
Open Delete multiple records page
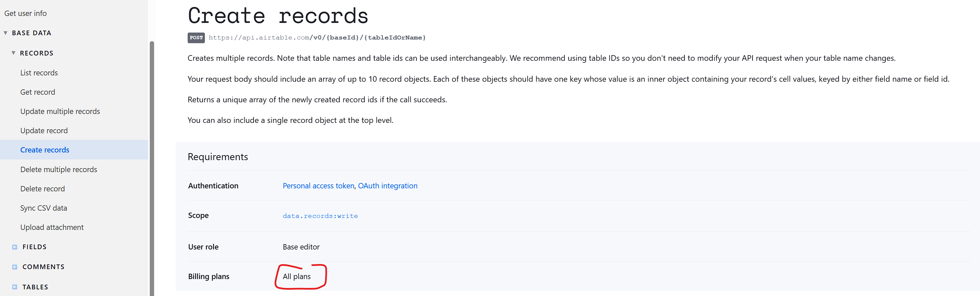click(58, 169)
